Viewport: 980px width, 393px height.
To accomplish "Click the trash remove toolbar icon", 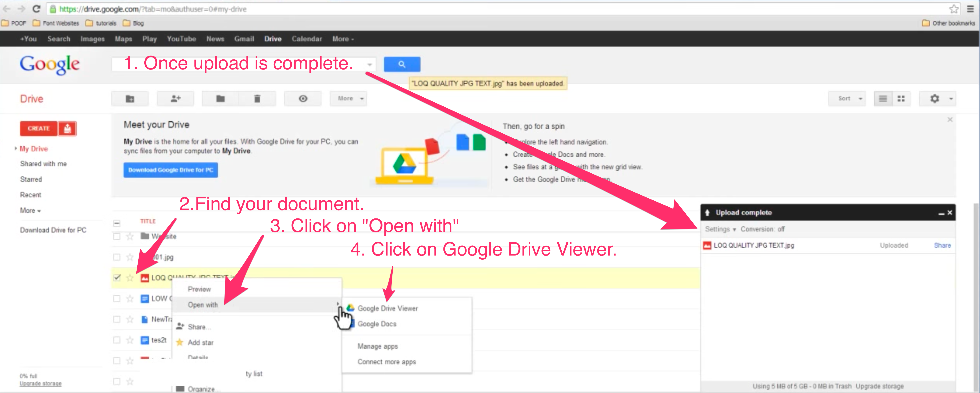I will pyautogui.click(x=257, y=99).
